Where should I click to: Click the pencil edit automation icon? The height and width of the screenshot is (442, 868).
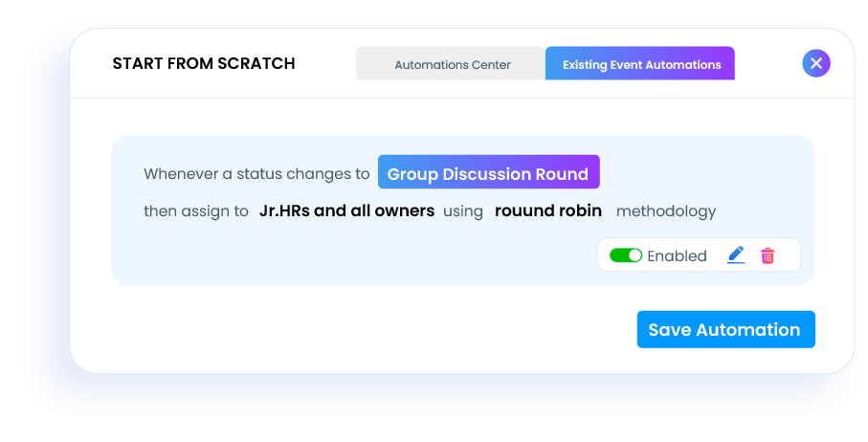click(736, 255)
